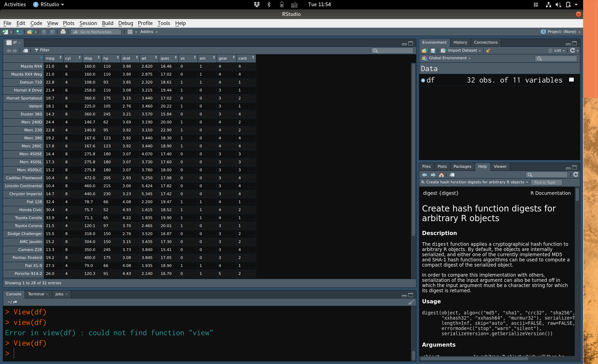Viewport: 598px width, 364px height.
Task: Click the Save workspace icon in Environment pane
Action: click(433, 51)
